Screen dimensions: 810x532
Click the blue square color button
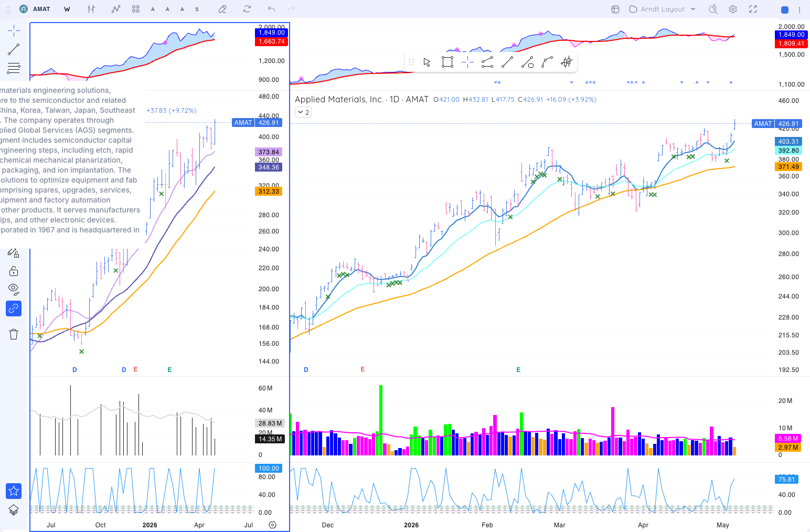pyautogui.click(x=785, y=9)
